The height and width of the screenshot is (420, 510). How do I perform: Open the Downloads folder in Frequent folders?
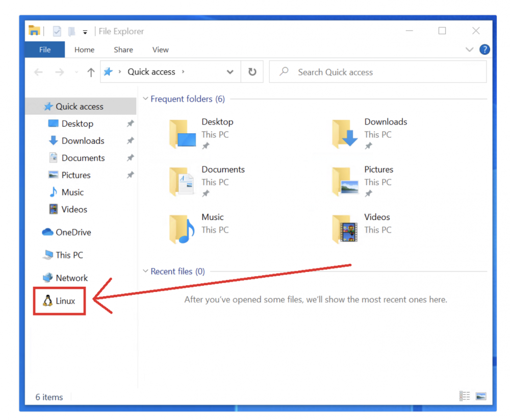coord(345,134)
